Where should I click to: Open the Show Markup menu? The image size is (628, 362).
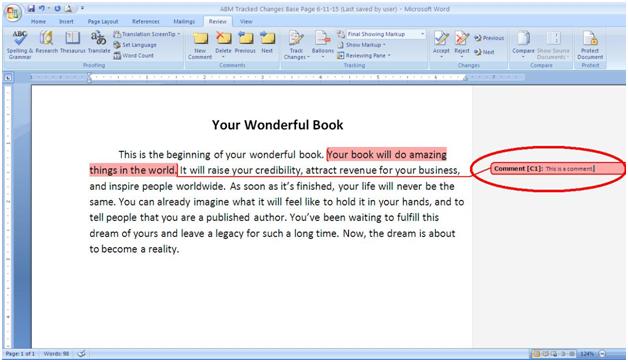[x=362, y=45]
